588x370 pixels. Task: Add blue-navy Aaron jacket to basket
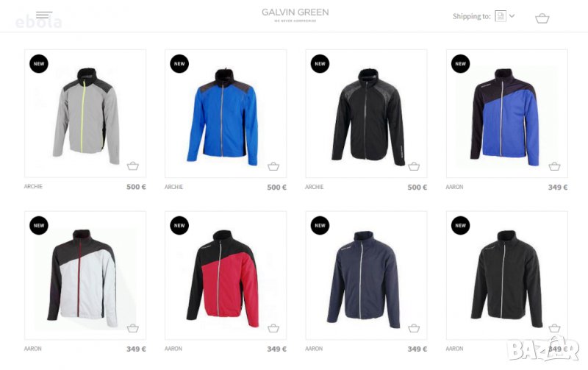tap(555, 166)
